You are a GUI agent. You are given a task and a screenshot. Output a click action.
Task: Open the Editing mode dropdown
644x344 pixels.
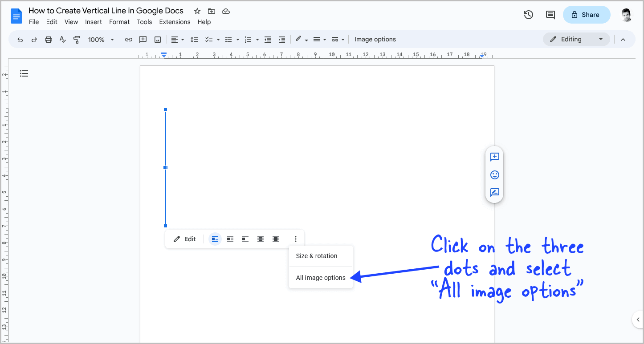(x=576, y=39)
